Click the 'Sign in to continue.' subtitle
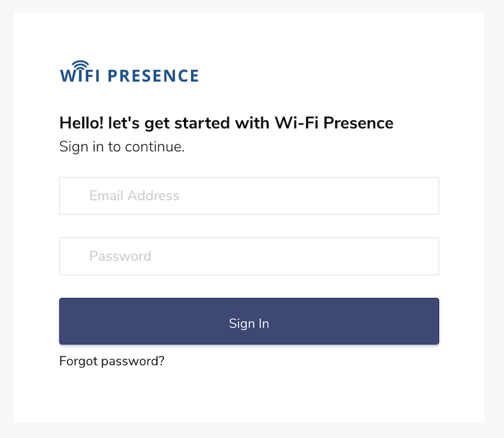Image resolution: width=504 pixels, height=438 pixels. point(122,147)
